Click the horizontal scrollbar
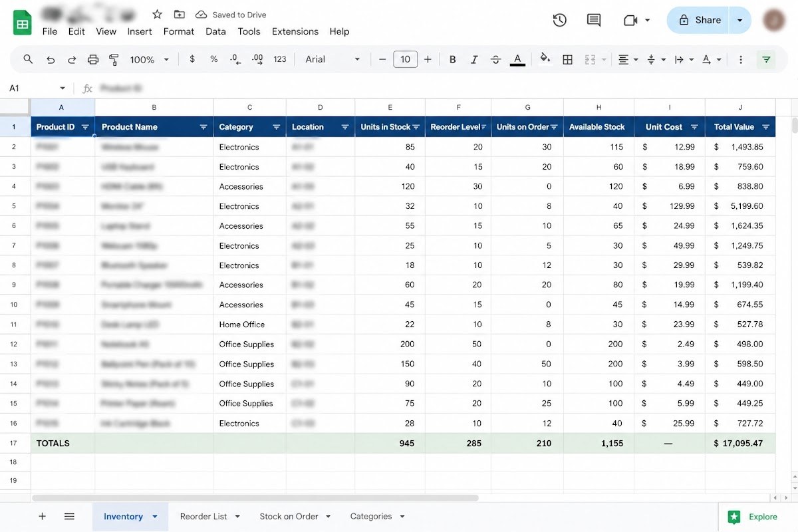This screenshot has height=532, width=798. [x=255, y=497]
